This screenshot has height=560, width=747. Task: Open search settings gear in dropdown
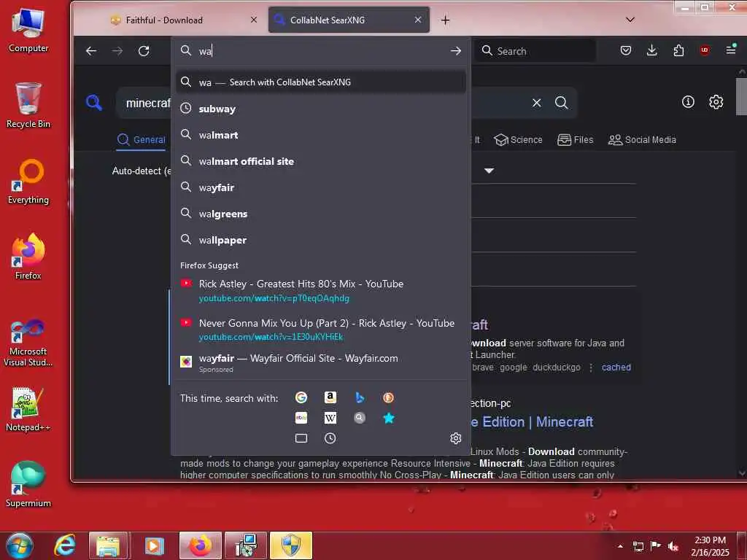(455, 438)
